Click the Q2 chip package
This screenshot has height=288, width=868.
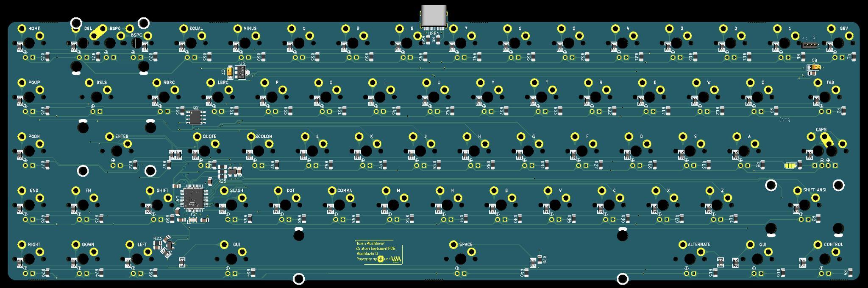tap(195, 117)
